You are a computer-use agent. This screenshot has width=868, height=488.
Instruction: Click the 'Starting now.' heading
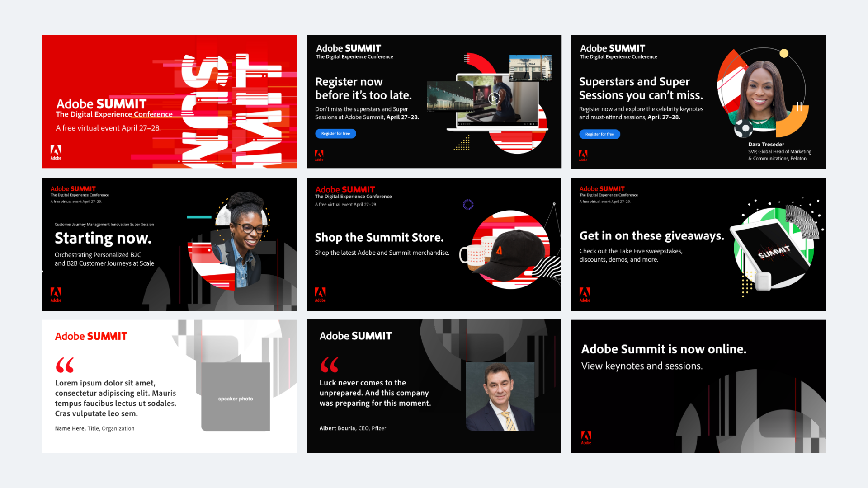(103, 238)
